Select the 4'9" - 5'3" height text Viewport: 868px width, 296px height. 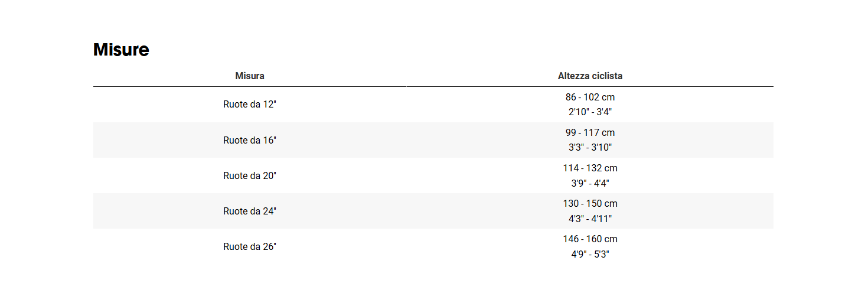click(590, 254)
